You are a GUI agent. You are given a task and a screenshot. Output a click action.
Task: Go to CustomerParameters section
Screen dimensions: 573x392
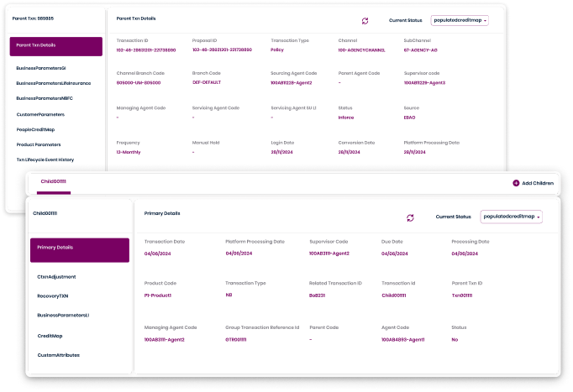40,114
